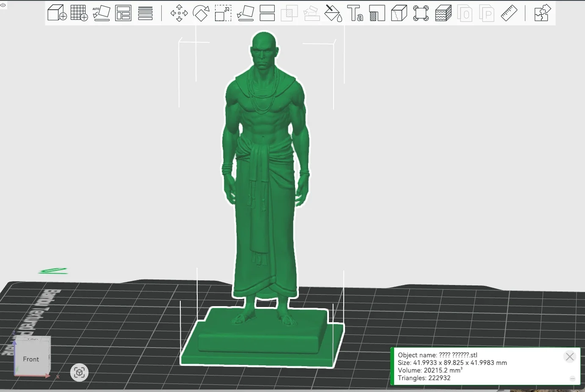Click the Add plate grid icon
The width and height of the screenshot is (585, 392).
pos(79,13)
